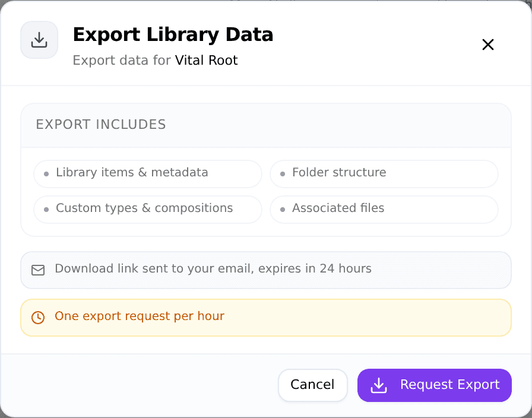The height and width of the screenshot is (418, 532).
Task: Close the Export Library Data dialog
Action: (x=488, y=45)
